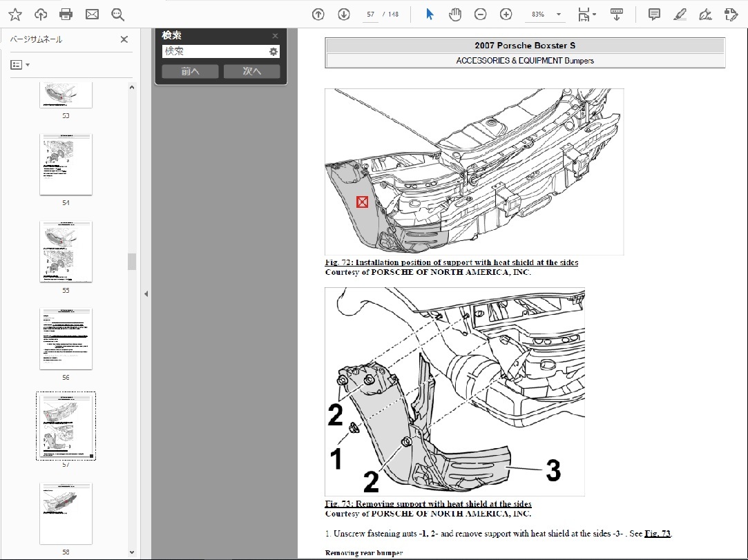Click in the search text field

click(x=215, y=52)
